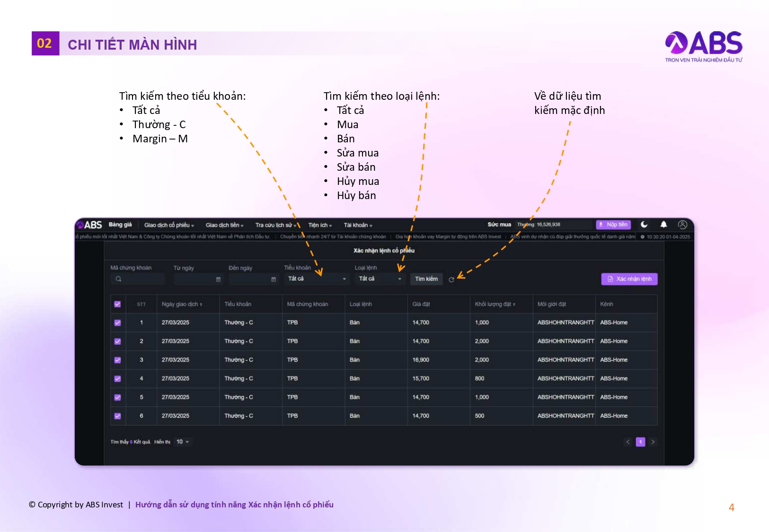The width and height of the screenshot is (769, 532).
Task: Open the user profile icon
Action: click(x=682, y=225)
